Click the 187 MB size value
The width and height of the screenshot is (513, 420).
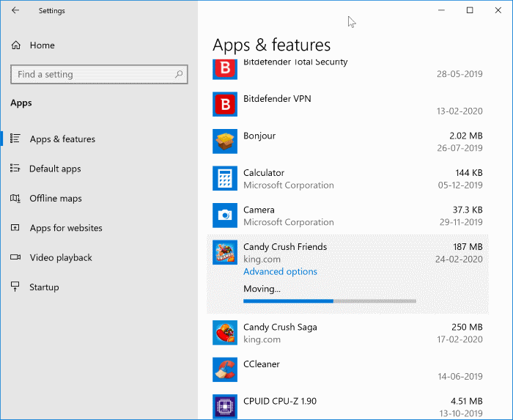(x=468, y=246)
